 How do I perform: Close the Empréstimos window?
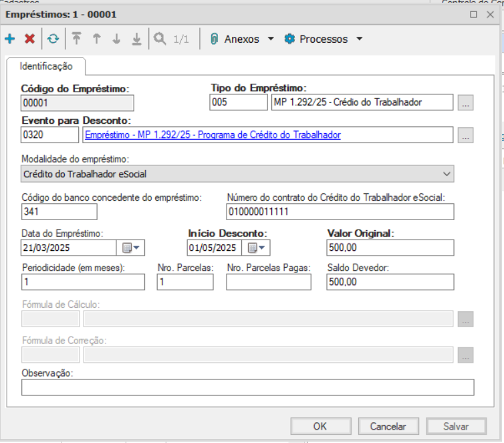pos(490,15)
